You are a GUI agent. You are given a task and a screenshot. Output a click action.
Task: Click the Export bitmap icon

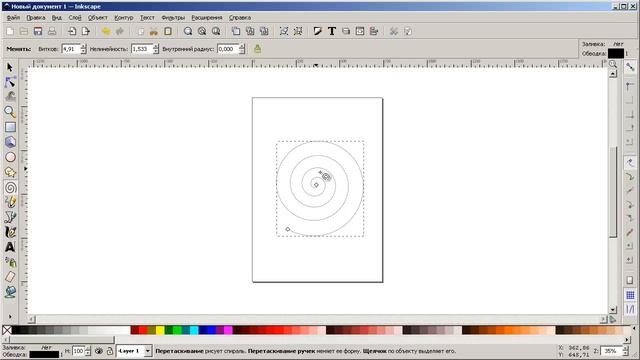(86, 31)
